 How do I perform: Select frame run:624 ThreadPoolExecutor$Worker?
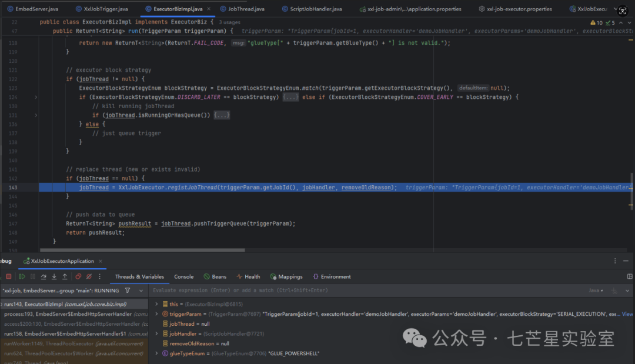74,353
